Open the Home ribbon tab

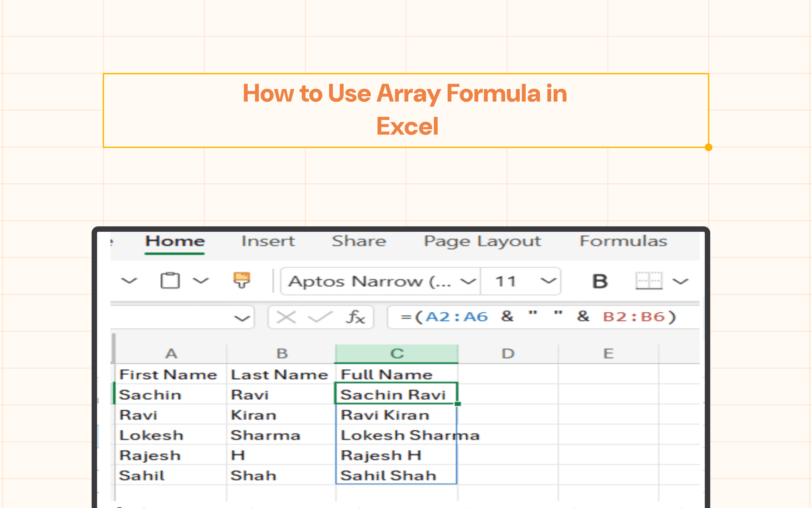tap(175, 241)
